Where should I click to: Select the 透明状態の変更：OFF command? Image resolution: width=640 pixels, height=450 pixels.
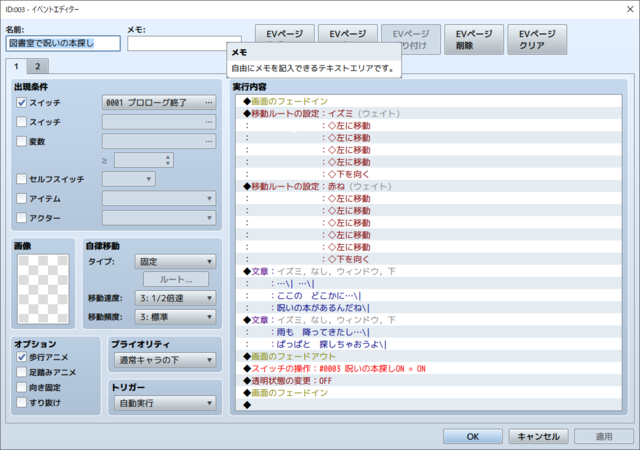tap(429, 381)
